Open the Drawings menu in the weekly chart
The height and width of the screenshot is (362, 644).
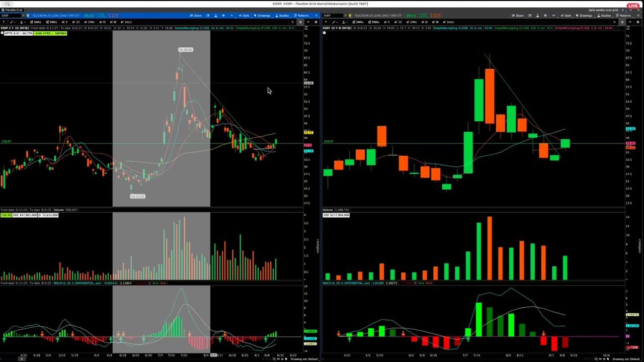[x=585, y=16]
